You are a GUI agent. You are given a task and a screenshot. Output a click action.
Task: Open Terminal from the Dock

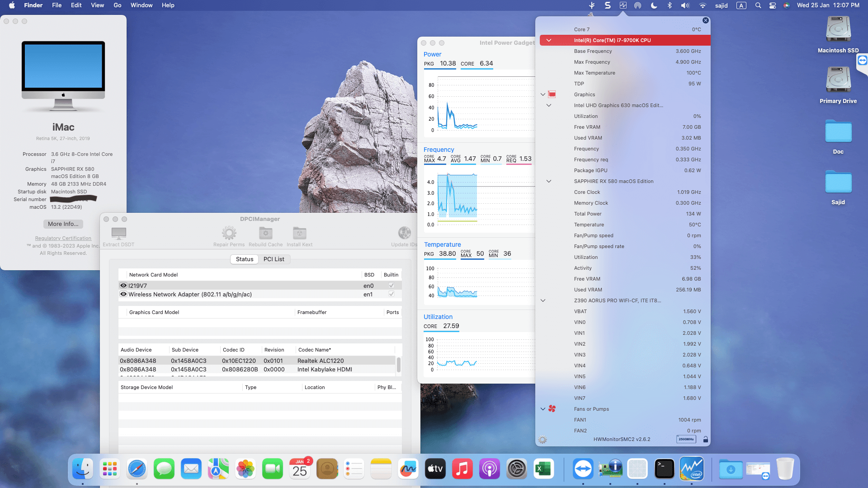coord(664,469)
